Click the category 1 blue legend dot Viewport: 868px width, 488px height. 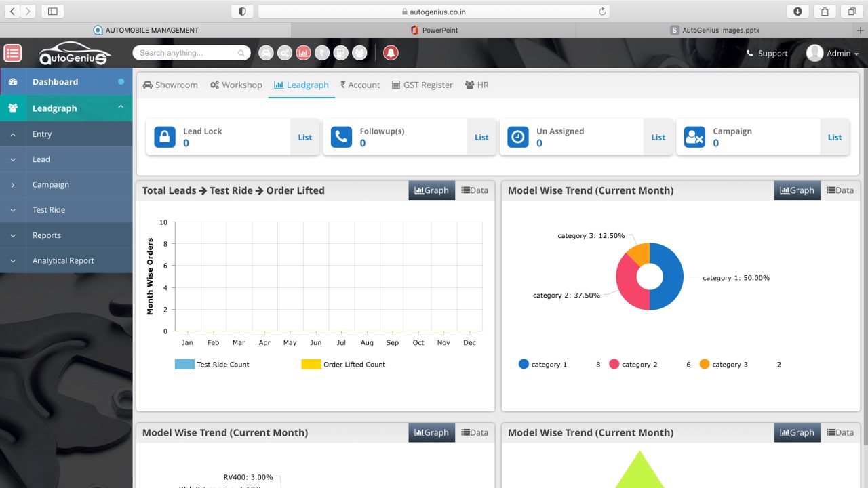coord(524,364)
